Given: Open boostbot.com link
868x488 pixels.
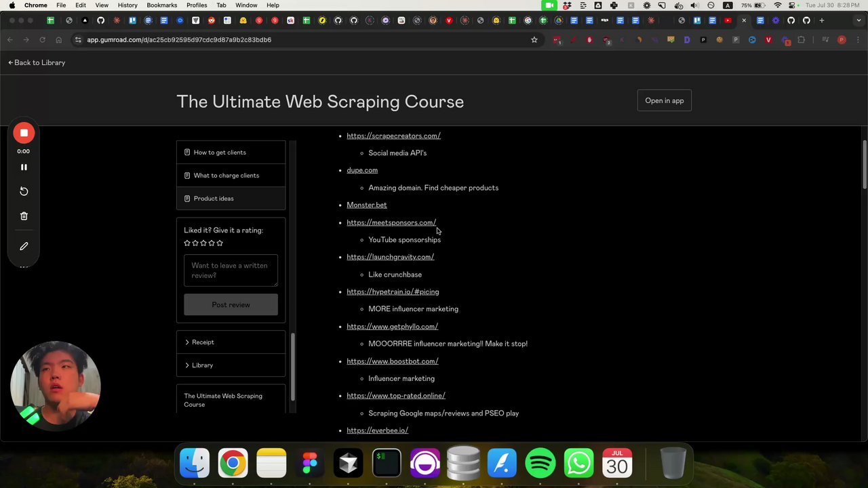Looking at the screenshot, I should 392,361.
